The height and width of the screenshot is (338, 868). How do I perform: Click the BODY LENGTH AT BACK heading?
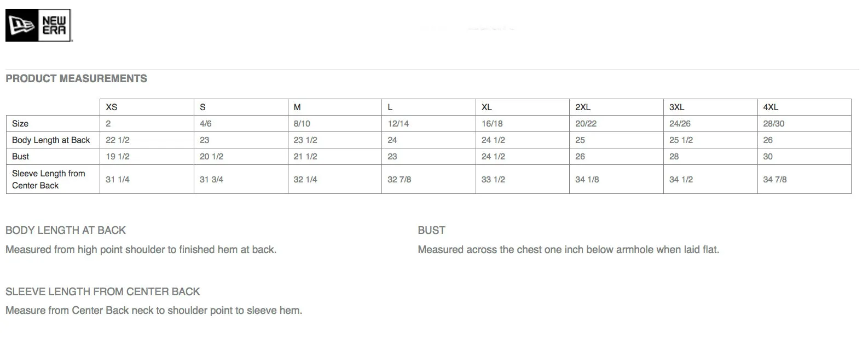point(66,230)
